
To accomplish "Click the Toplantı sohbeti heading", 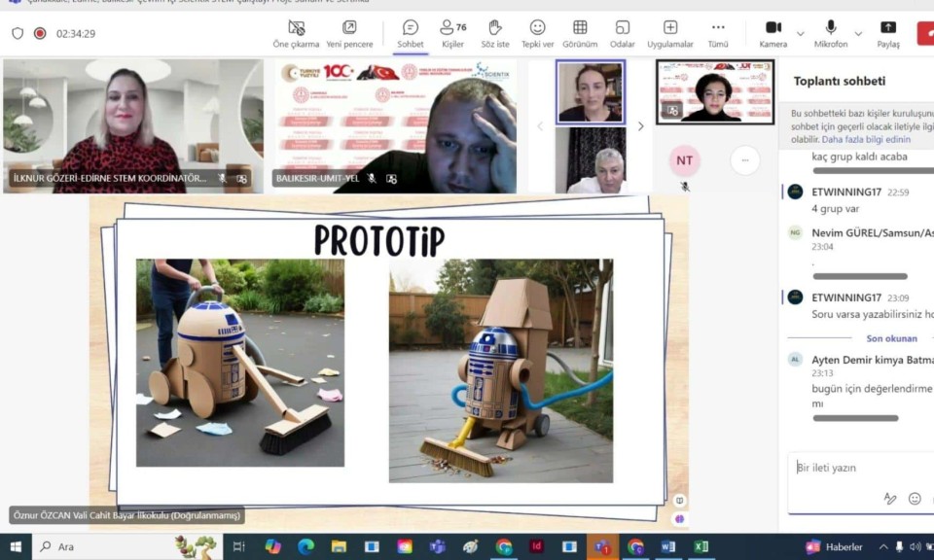I will point(840,81).
